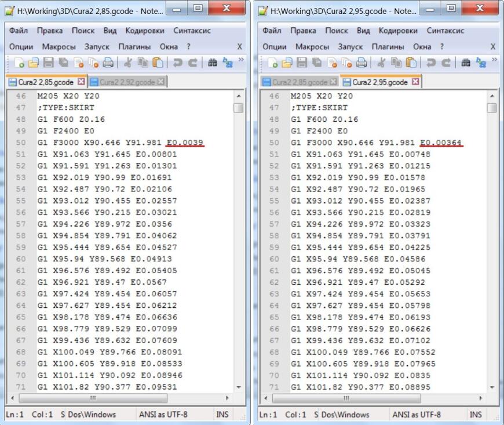Switch to Cura2 2,85.gcode tab in right window
Image resolution: width=504 pixels, height=425 pixels.
[300, 82]
